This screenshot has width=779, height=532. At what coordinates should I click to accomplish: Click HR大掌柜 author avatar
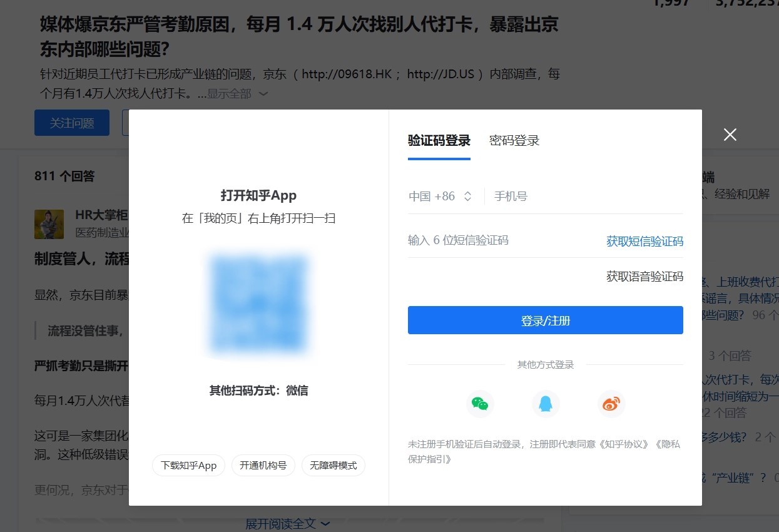49,224
